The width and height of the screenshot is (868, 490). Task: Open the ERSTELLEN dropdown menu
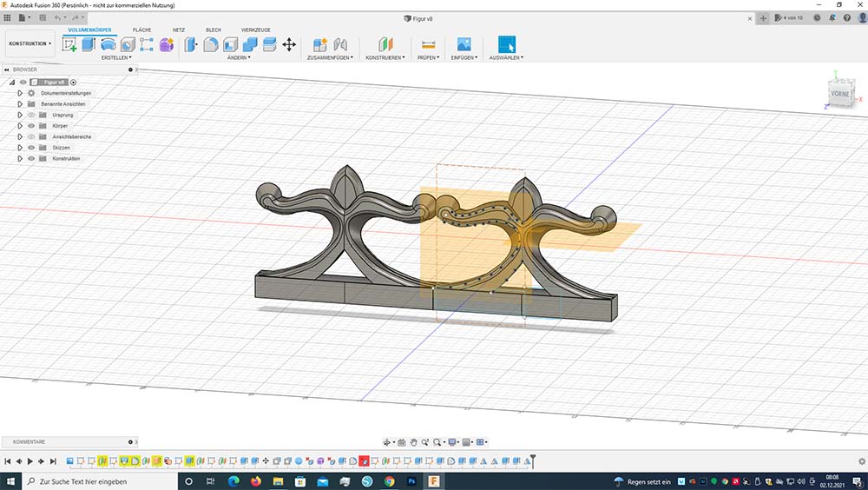[x=116, y=58]
